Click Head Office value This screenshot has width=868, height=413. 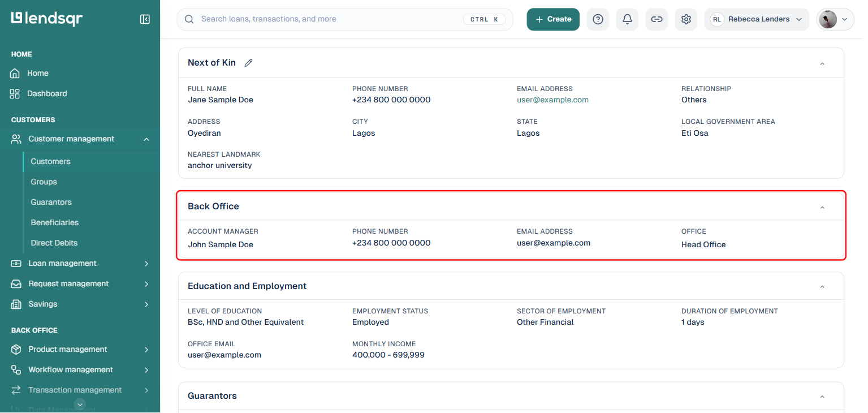click(703, 245)
